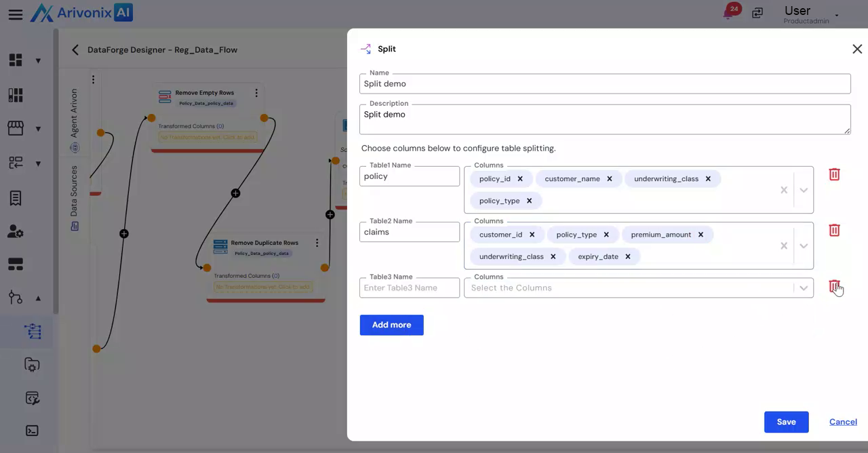Viewport: 868px width, 453px height.
Task: Open the hamburger menu in the top bar
Action: point(16,14)
